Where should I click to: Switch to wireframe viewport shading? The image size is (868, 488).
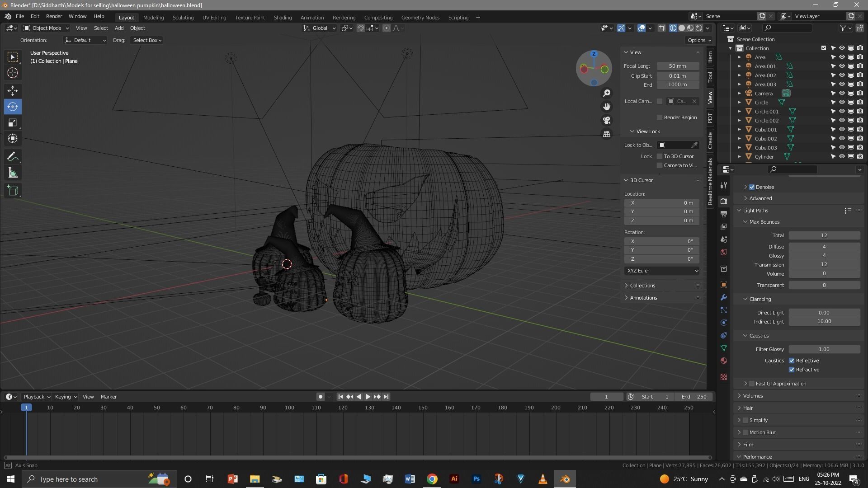click(x=673, y=28)
